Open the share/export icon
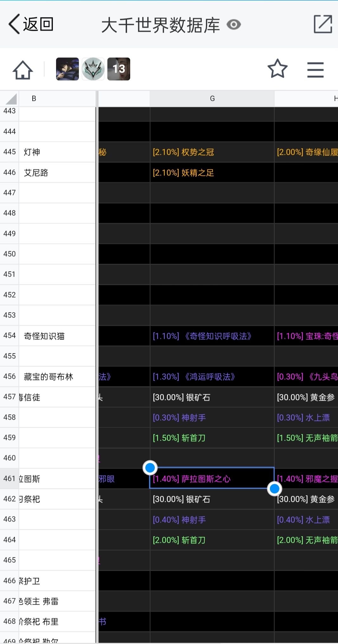 click(x=323, y=24)
